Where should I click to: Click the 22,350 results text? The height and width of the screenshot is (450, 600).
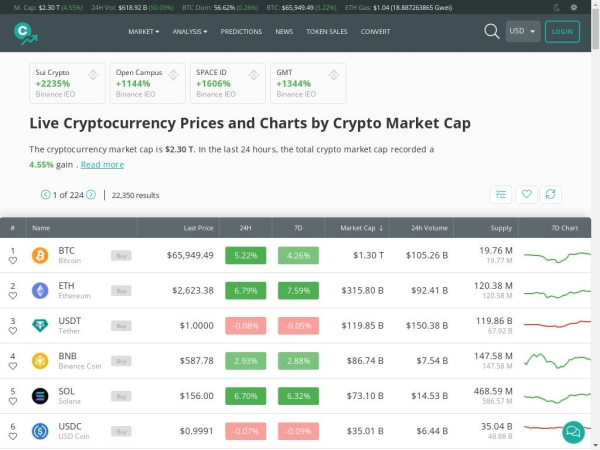[x=135, y=195]
